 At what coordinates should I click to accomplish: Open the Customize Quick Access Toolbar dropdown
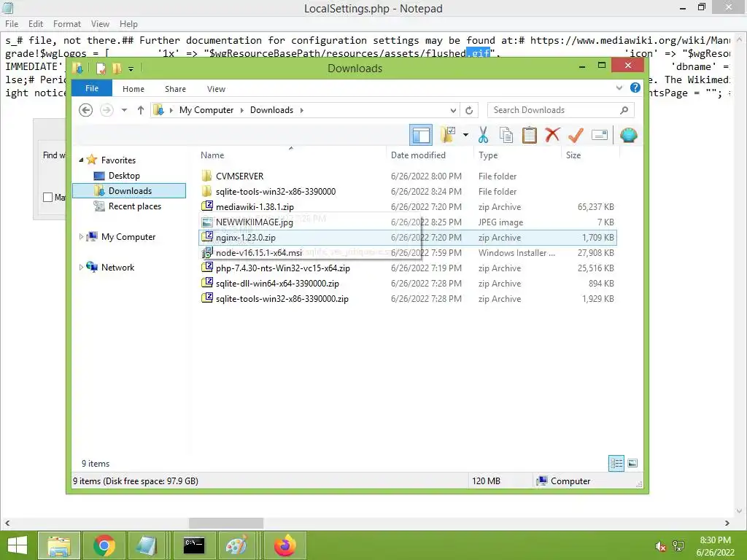pos(131,69)
